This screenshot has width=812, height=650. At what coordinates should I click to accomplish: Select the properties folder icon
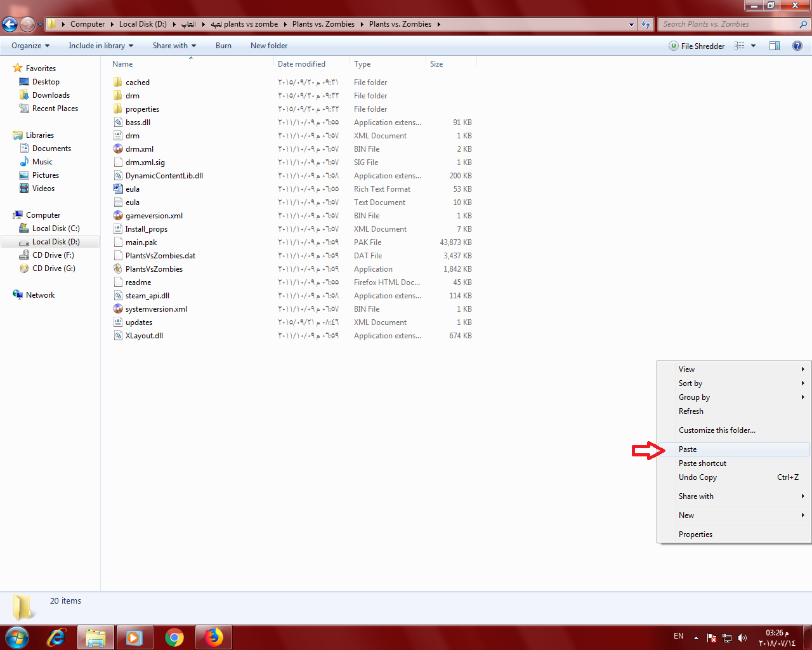point(118,109)
